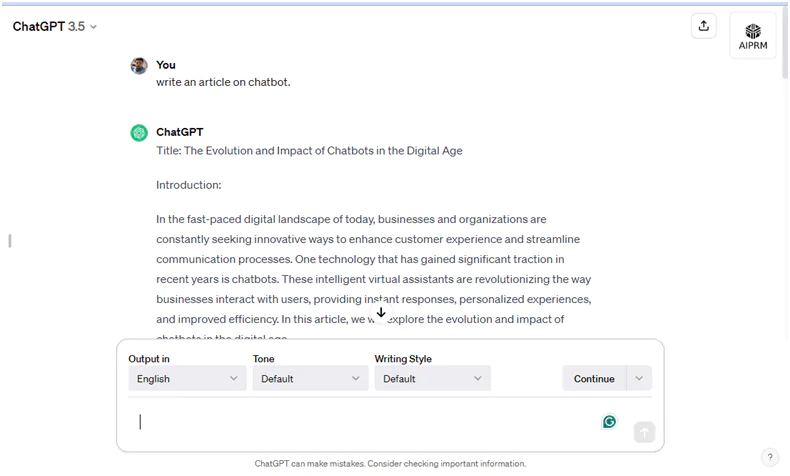Click the "write an article on chatbot." prompt
The height and width of the screenshot is (476, 790).
[223, 82]
